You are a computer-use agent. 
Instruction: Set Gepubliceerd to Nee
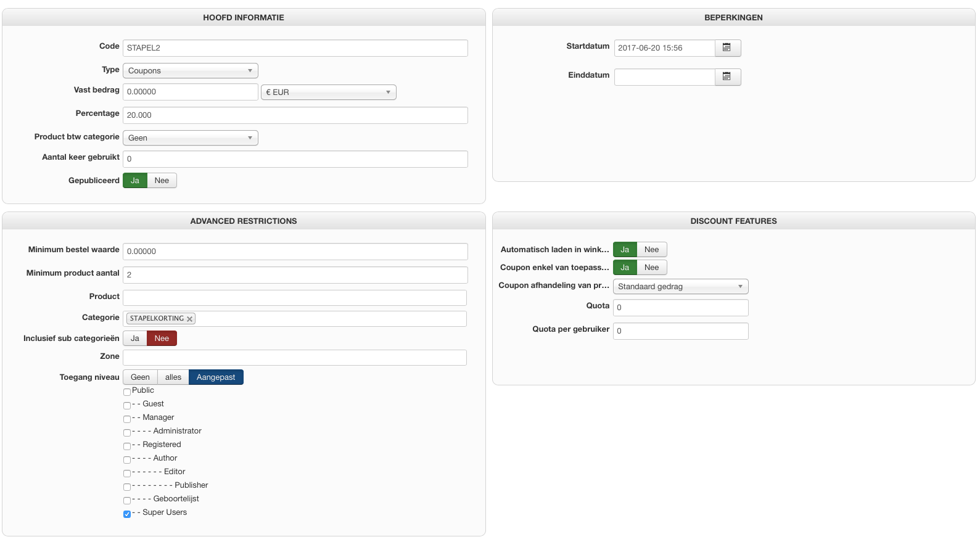coord(162,181)
